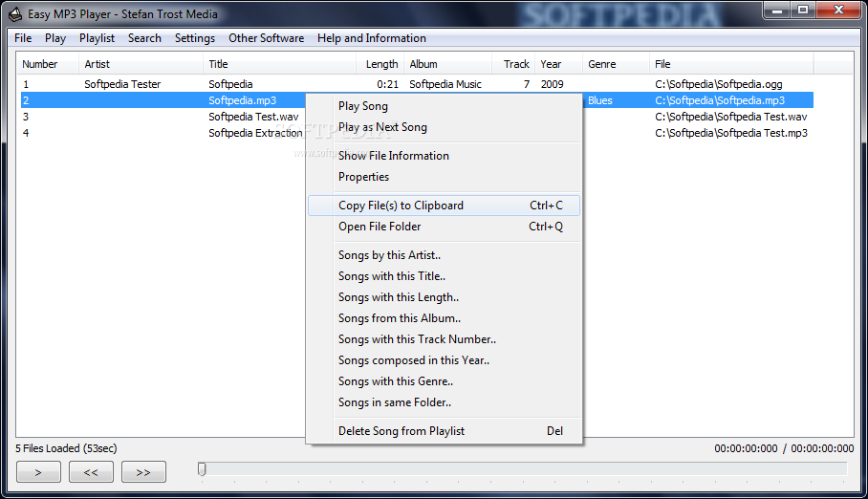Select Songs composed in this Year..

point(444,360)
